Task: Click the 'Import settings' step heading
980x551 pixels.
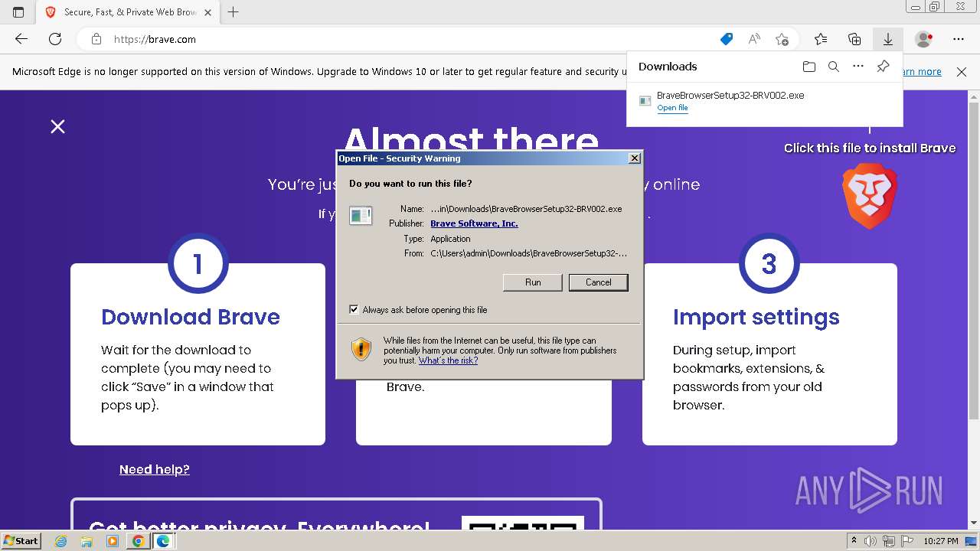Action: (756, 317)
